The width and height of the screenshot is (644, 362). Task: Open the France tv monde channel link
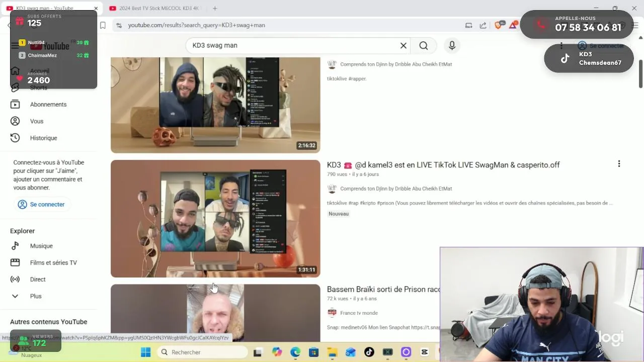pos(359,313)
